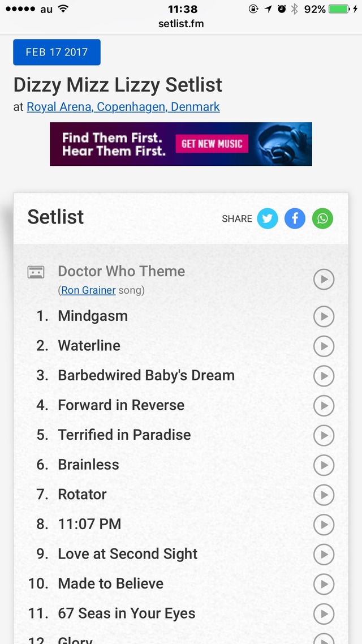Play the Doctor Who Theme preview
This screenshot has width=362, height=644.
tap(324, 279)
